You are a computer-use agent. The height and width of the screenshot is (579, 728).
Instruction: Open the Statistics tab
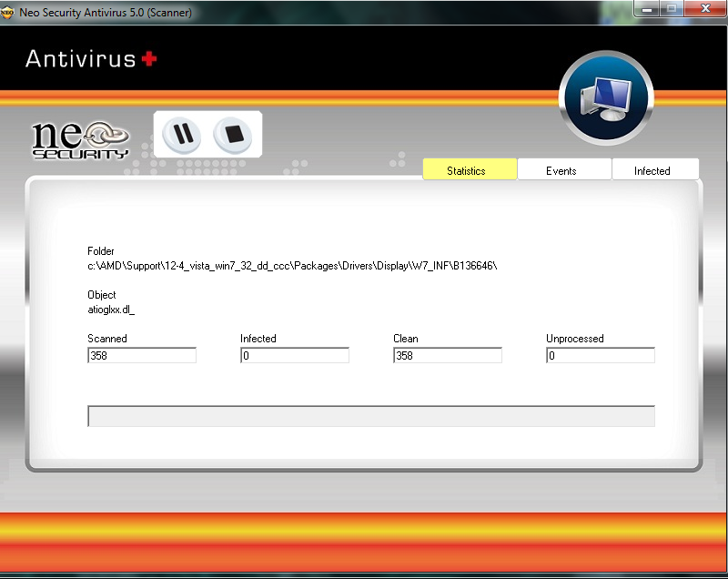coord(470,170)
